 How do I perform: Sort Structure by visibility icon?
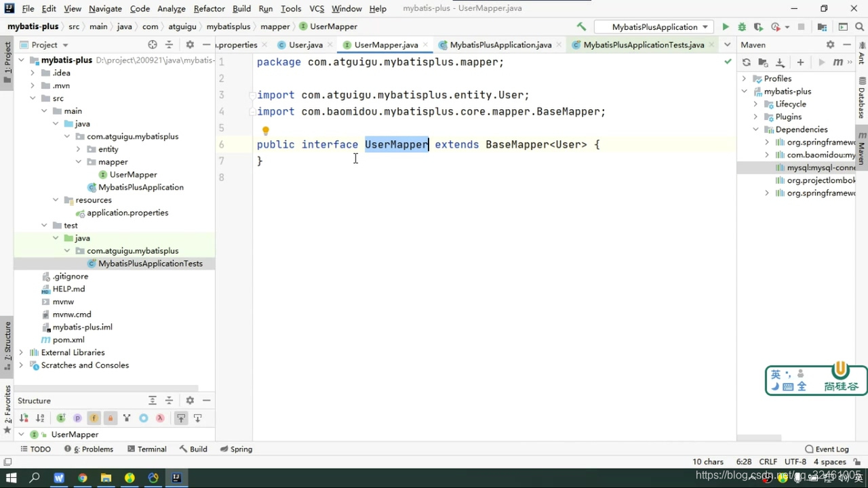tap(24, 418)
